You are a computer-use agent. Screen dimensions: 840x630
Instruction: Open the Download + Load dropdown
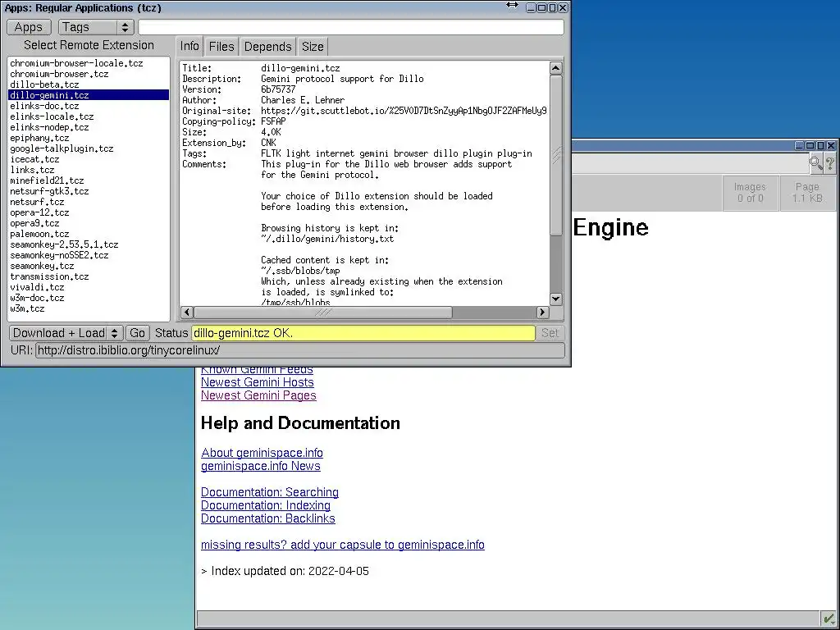tap(66, 333)
